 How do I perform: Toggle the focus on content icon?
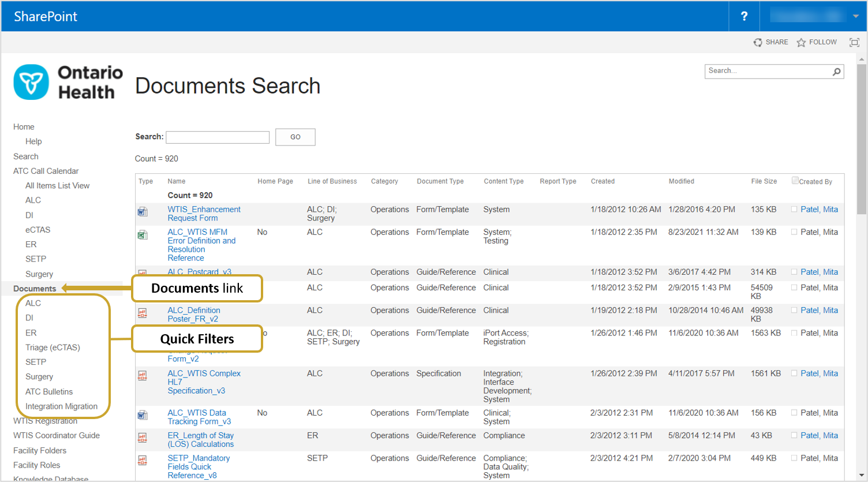(x=854, y=42)
